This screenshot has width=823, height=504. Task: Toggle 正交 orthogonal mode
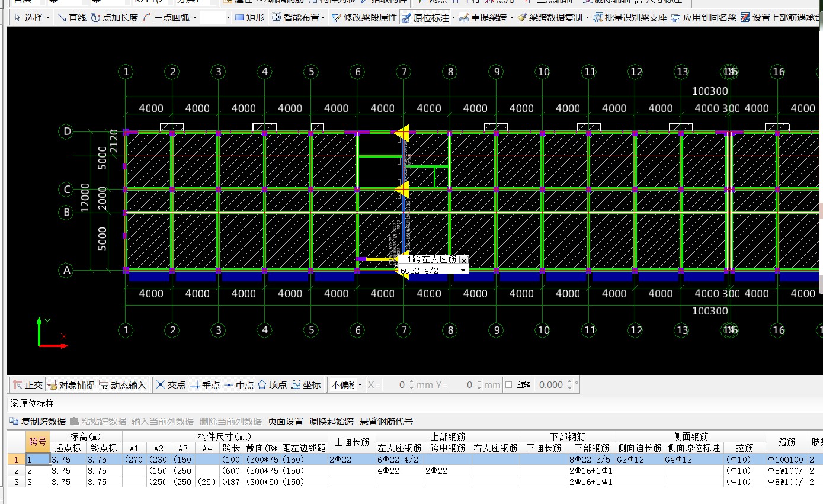click(x=28, y=385)
